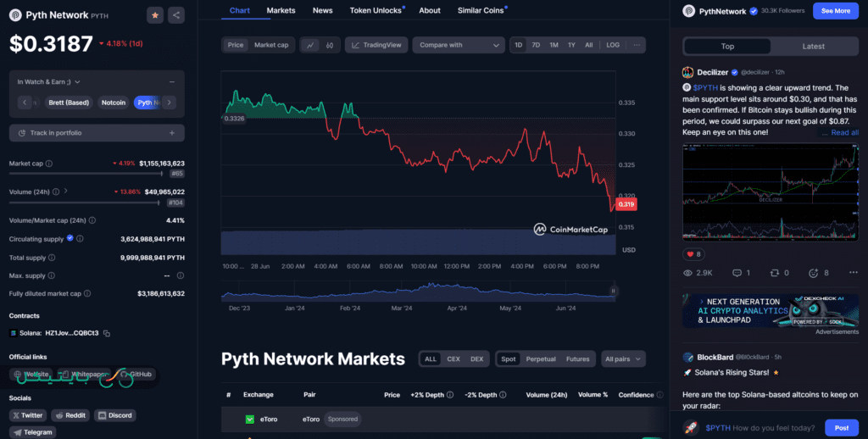Collapse the Watch & Earn panel with minus
Viewport: 868px width, 439px height.
pos(172,82)
